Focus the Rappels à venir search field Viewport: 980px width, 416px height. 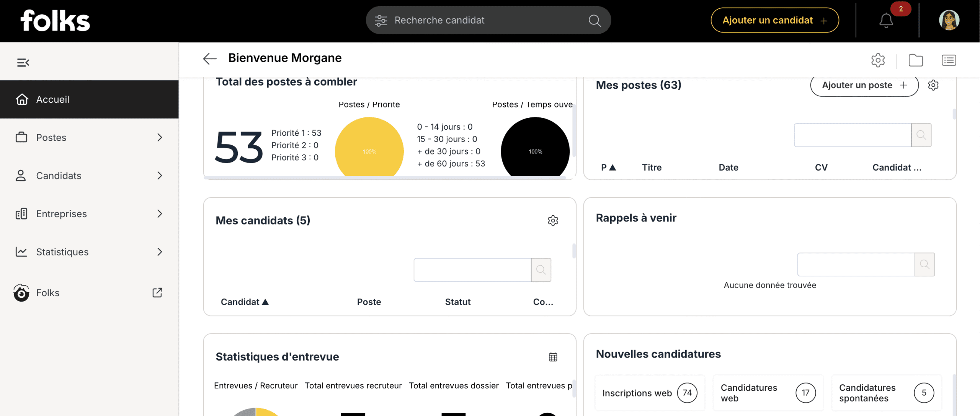pyautogui.click(x=856, y=264)
